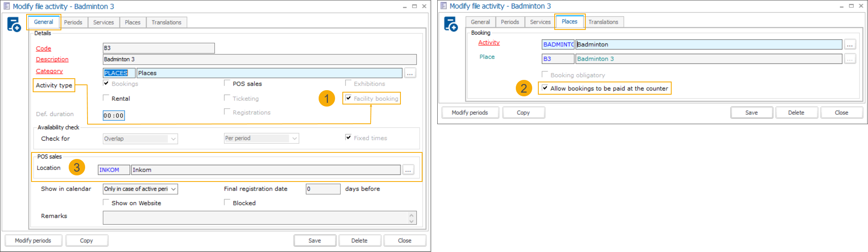Viewport: 868px width, 252px height.
Task: Click the document title icon of left window
Action: click(x=7, y=6)
